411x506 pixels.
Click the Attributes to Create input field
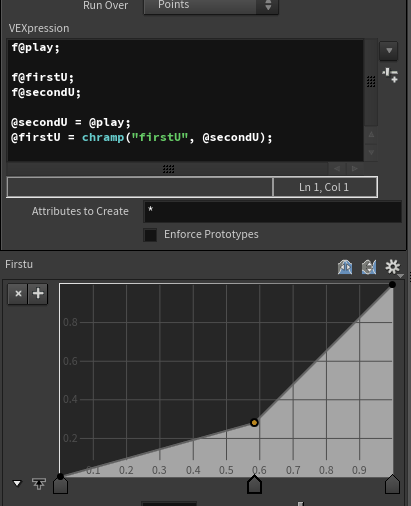[272, 211]
